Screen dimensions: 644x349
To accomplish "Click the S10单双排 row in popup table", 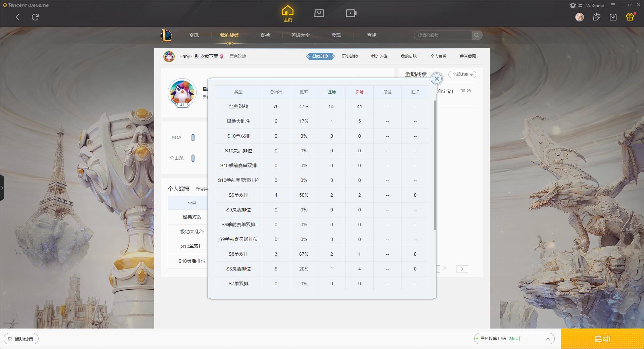I will (322, 136).
